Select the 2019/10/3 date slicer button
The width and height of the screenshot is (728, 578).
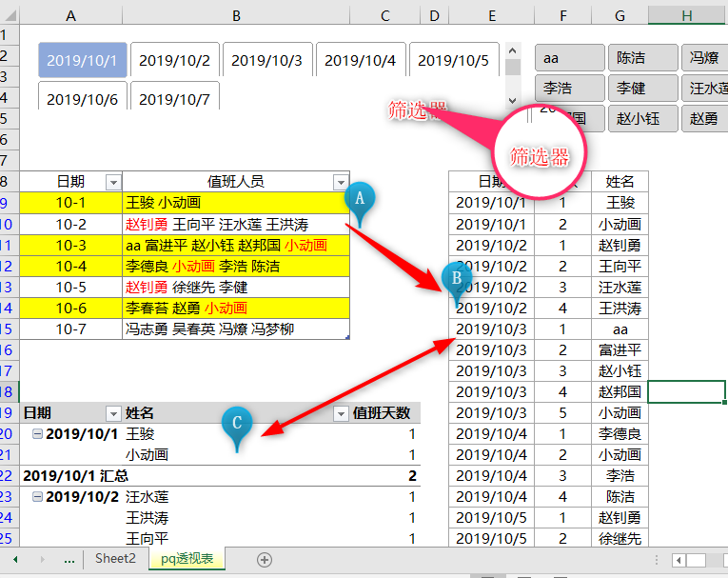(x=267, y=60)
